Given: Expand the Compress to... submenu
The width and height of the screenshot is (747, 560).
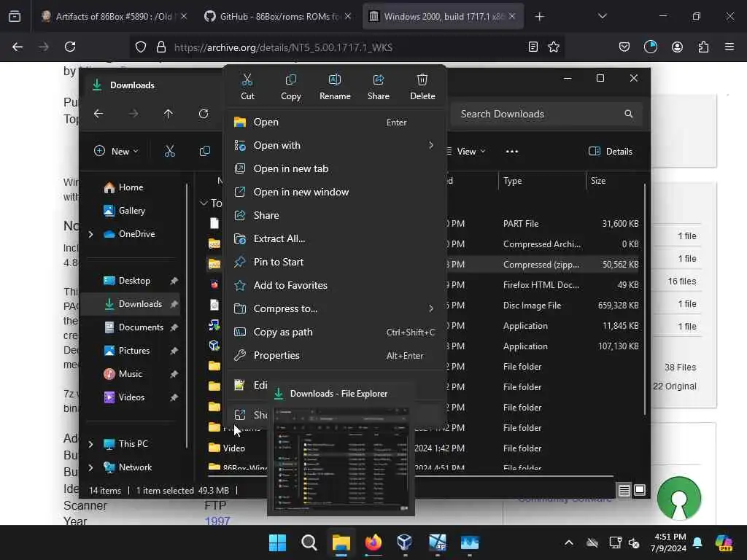Looking at the screenshot, I should pyautogui.click(x=336, y=308).
